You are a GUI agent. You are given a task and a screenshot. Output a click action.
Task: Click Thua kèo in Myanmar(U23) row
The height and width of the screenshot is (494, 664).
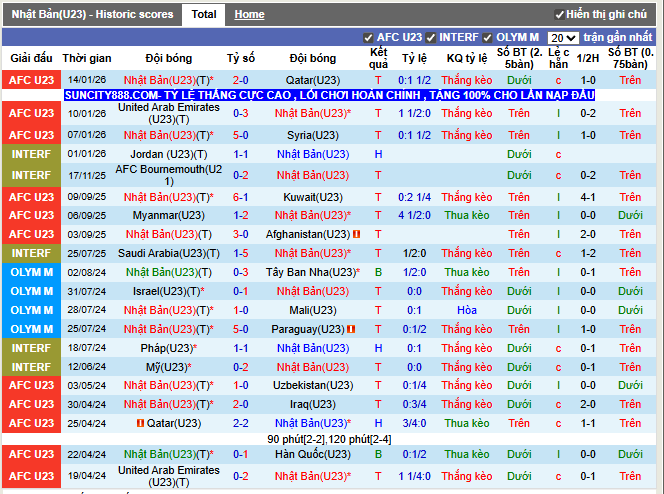pos(467,215)
